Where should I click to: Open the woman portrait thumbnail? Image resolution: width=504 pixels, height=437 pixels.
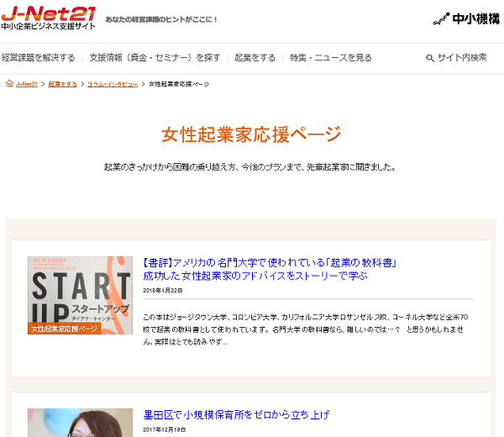tap(80, 423)
